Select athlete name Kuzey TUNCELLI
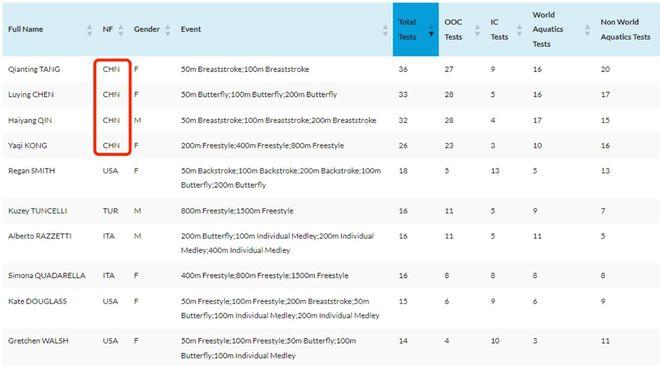Viewport: 660px width, 366px height. 37,211
